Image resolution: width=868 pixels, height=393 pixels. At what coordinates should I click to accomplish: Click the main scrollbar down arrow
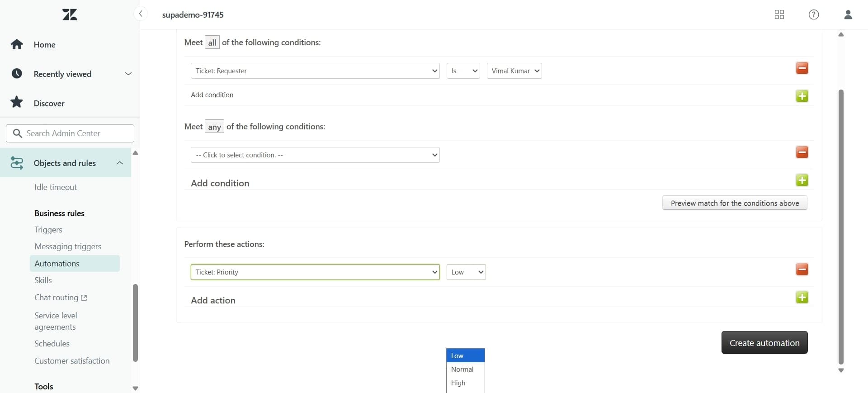(x=841, y=370)
